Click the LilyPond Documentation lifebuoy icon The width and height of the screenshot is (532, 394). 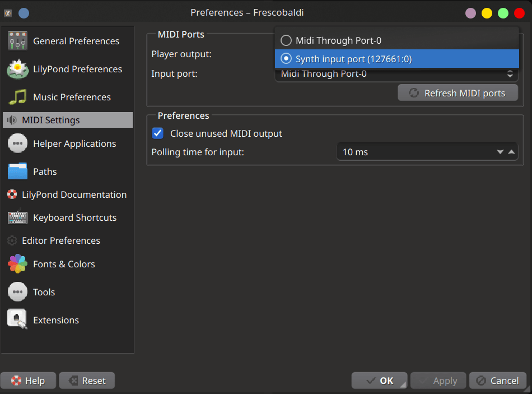(12, 194)
